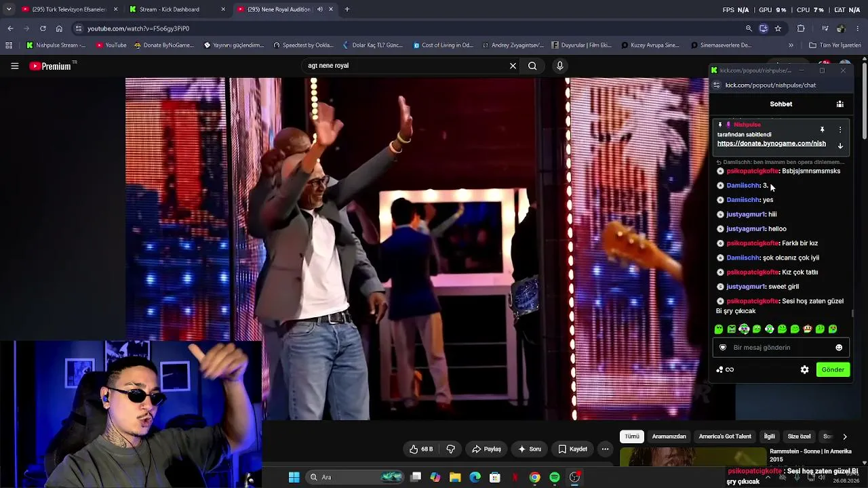This screenshot has height=488, width=868.
Task: Open the tab search dropdown
Action: click(9, 9)
